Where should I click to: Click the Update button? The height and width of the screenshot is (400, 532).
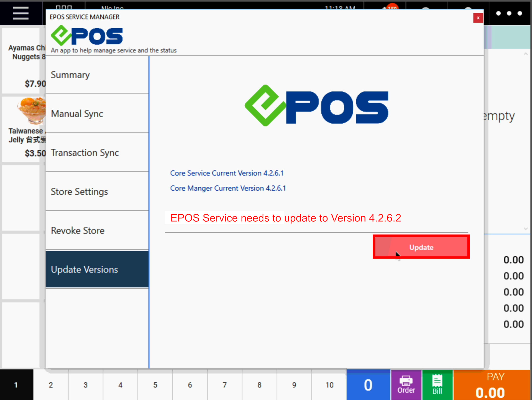[x=421, y=247]
